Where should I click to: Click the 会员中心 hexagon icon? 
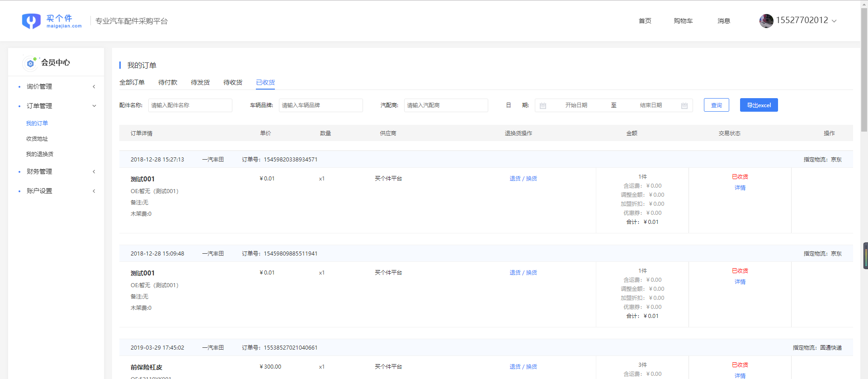30,63
